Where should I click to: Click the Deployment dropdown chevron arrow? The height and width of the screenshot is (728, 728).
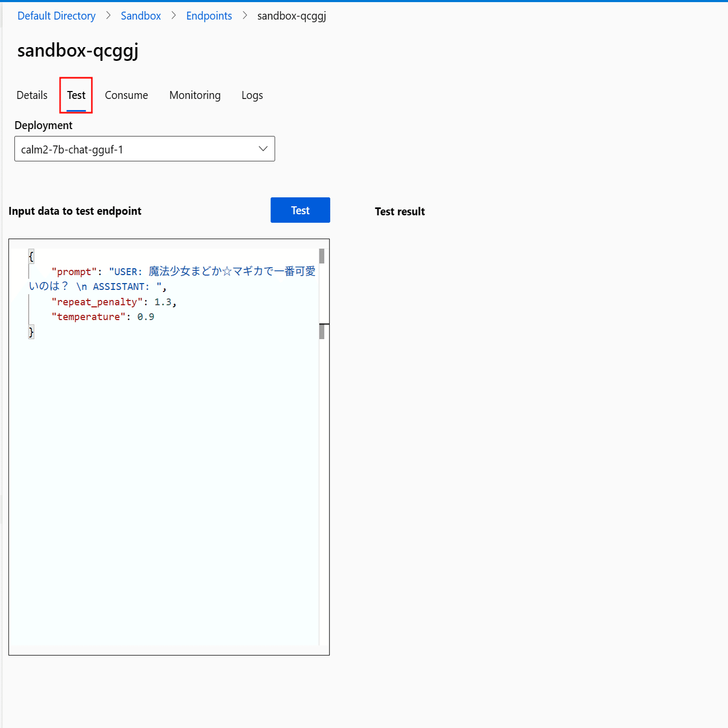263,149
